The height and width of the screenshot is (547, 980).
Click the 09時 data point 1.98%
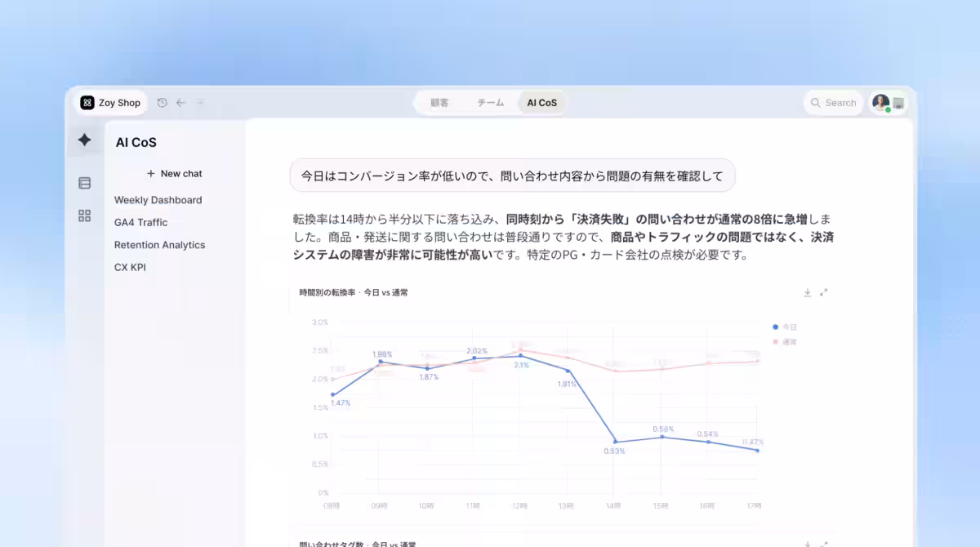point(380,362)
